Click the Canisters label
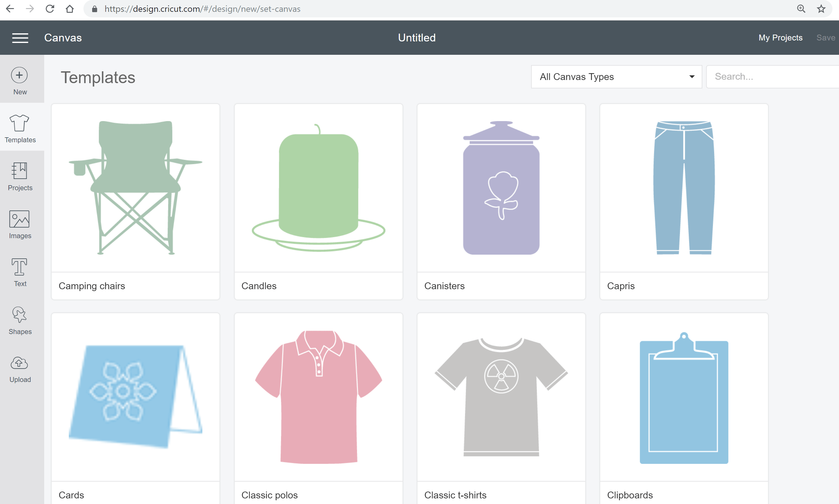This screenshot has height=504, width=839. [x=444, y=286]
